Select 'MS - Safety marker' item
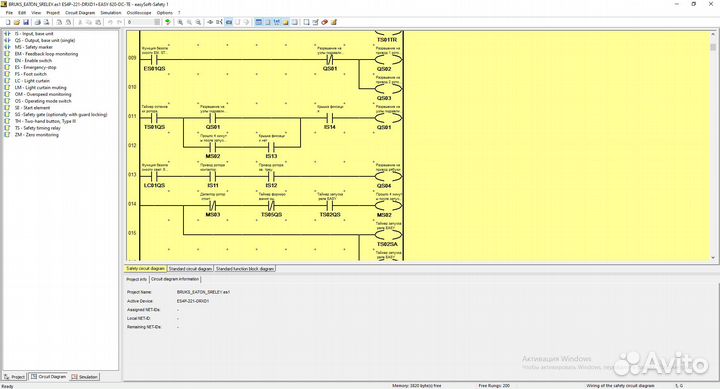This screenshot has height=389, width=720. click(28, 47)
